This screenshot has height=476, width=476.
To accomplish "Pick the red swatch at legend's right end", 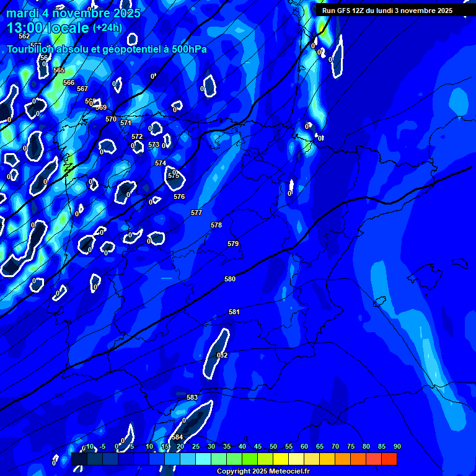I will [389, 459].
